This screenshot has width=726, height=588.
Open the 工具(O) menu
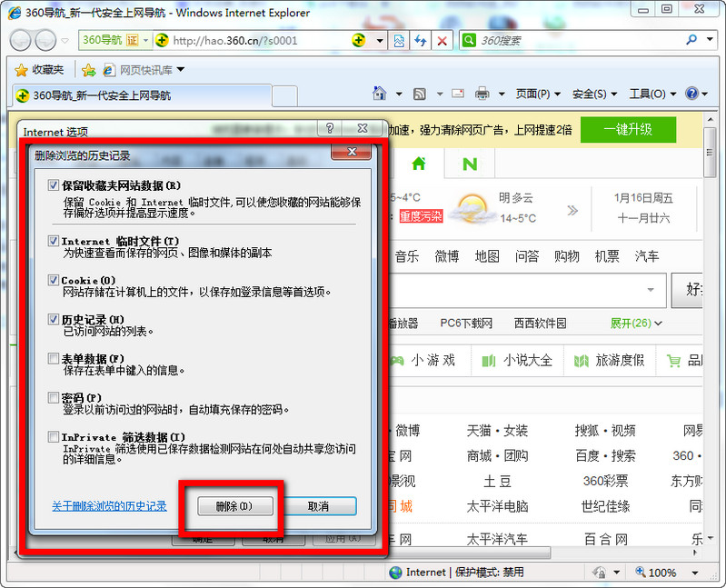coord(652,94)
